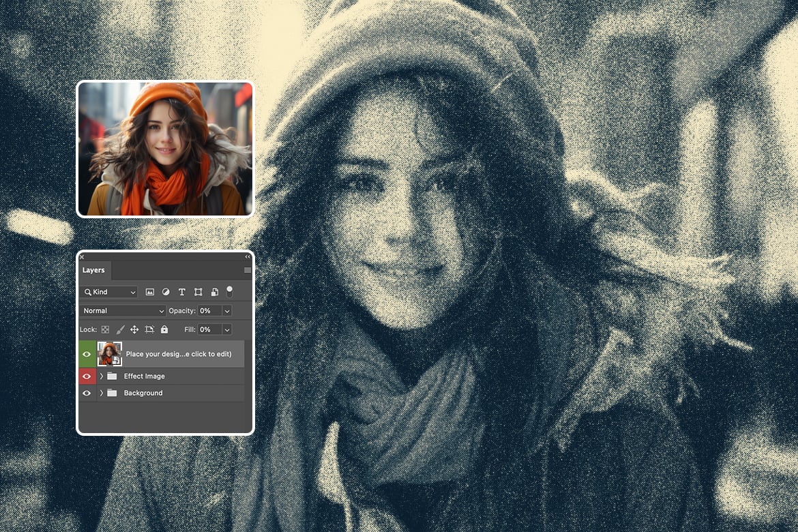Toggle layer filtering on or off switch
The image size is (798, 532).
pyautogui.click(x=230, y=292)
